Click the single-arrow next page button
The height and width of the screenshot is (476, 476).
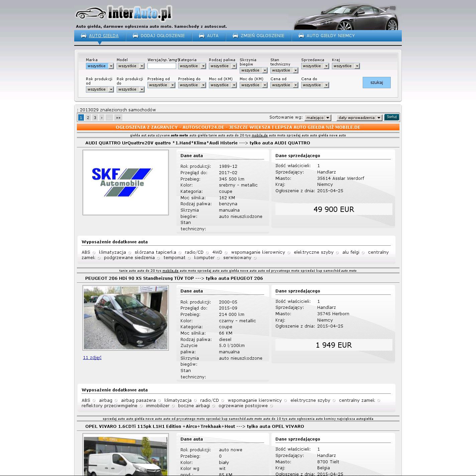coord(102,118)
